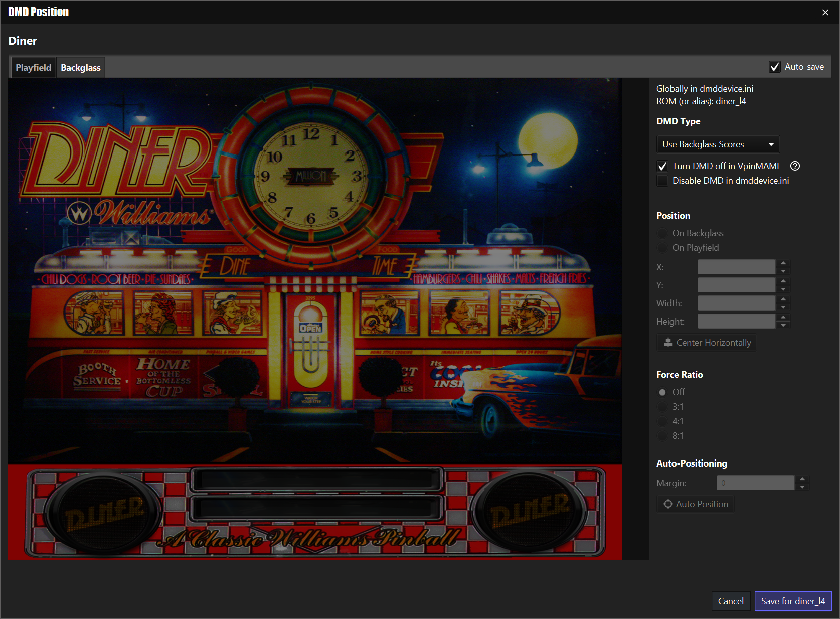This screenshot has width=840, height=619.
Task: Increase the Margin with up arrow
Action: (802, 479)
